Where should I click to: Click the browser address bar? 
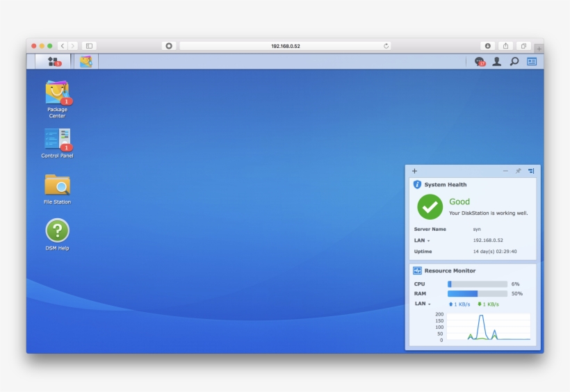pyautogui.click(x=286, y=46)
